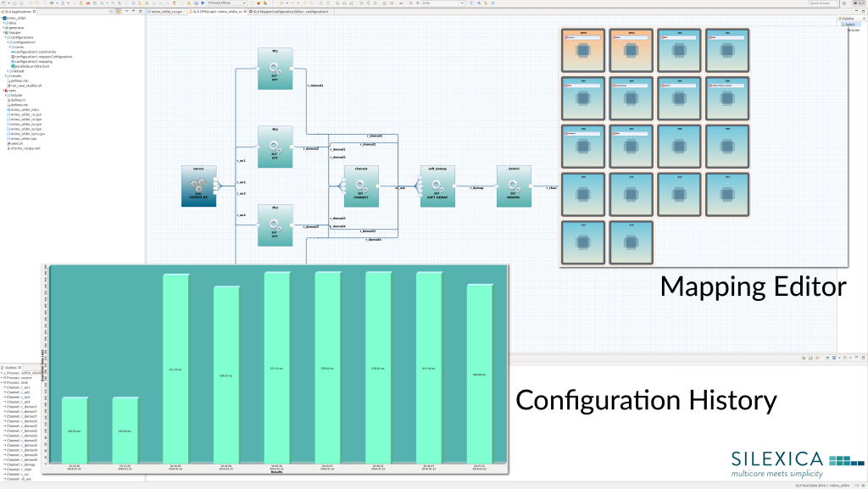The width and height of the screenshot is (868, 489).
Task: Expand Process: source in Outline
Action: click(x=3, y=378)
